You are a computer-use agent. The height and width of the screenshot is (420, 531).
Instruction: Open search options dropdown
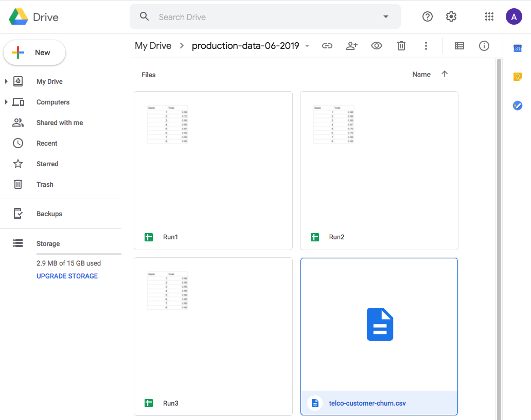tap(385, 16)
